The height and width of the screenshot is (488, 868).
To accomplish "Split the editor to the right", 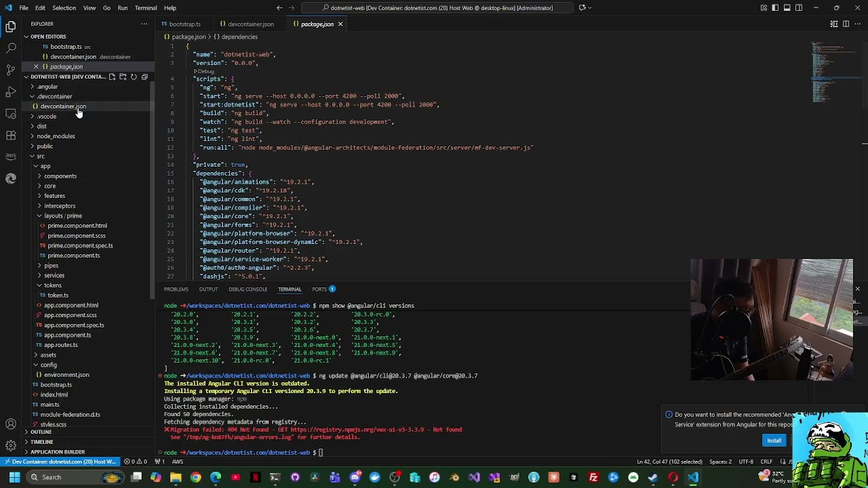I will point(846,24).
